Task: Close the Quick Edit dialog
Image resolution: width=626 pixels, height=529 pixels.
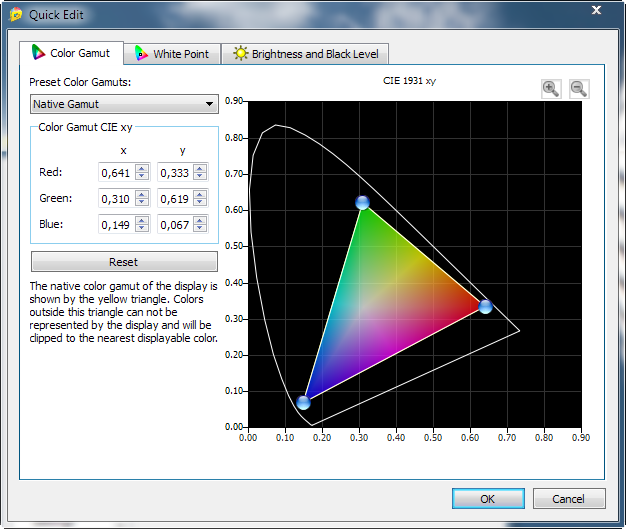Action: click(596, 10)
